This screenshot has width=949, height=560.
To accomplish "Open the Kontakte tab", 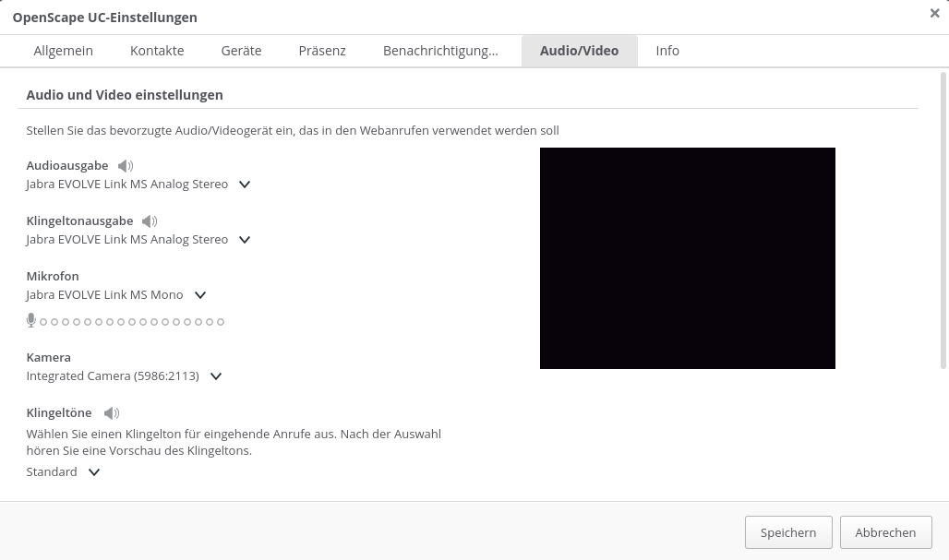I will (x=157, y=51).
